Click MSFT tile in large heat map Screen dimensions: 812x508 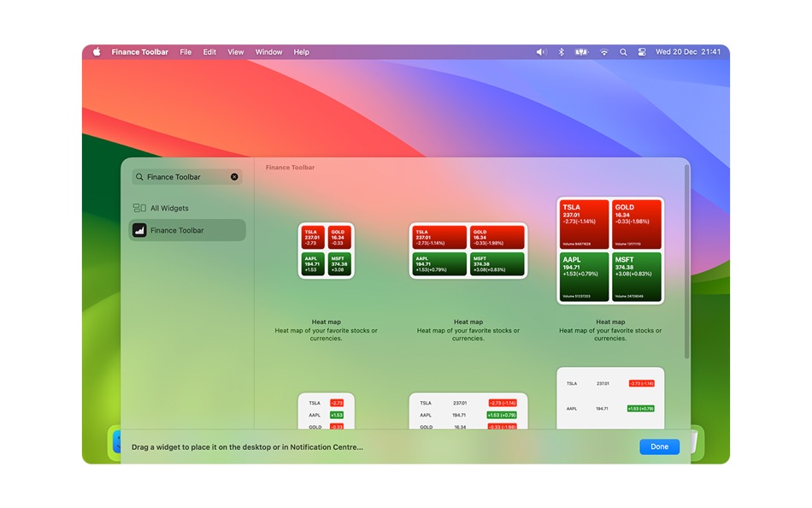coord(637,277)
